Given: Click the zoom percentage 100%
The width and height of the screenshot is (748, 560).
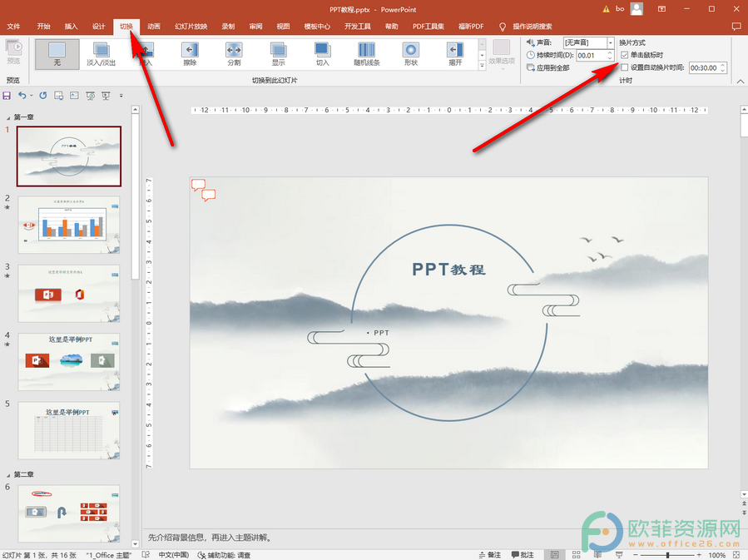Looking at the screenshot, I should [x=717, y=555].
